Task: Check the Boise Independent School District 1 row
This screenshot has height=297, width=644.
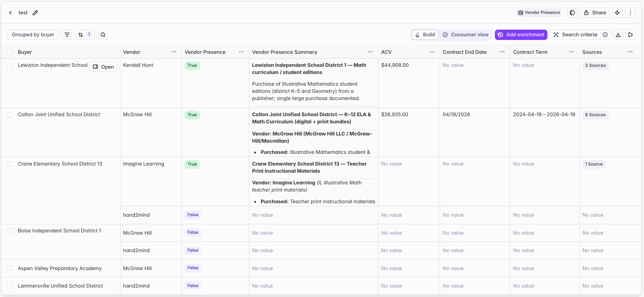Action: [x=10, y=231]
